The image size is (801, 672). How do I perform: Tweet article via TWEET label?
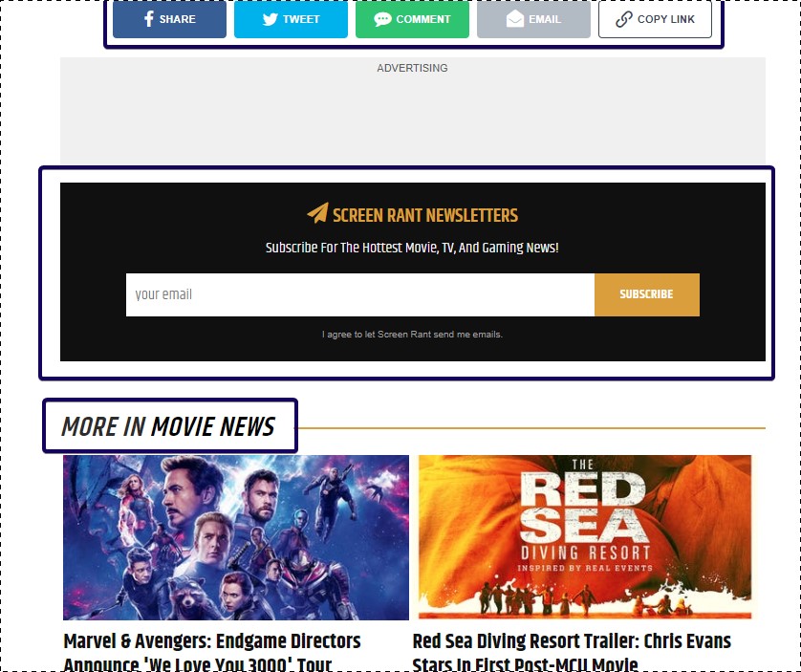(301, 19)
